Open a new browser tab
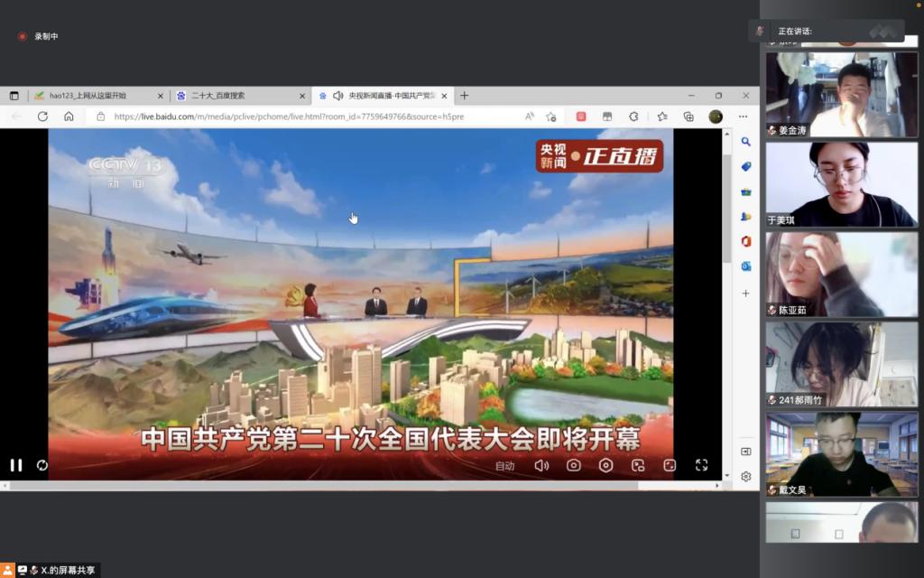924x578 pixels. [465, 96]
